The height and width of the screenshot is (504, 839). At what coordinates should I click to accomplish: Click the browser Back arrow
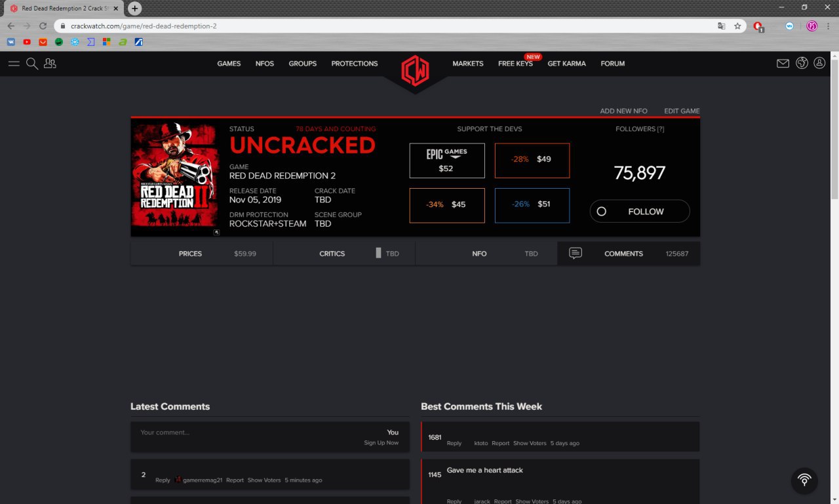pyautogui.click(x=10, y=26)
